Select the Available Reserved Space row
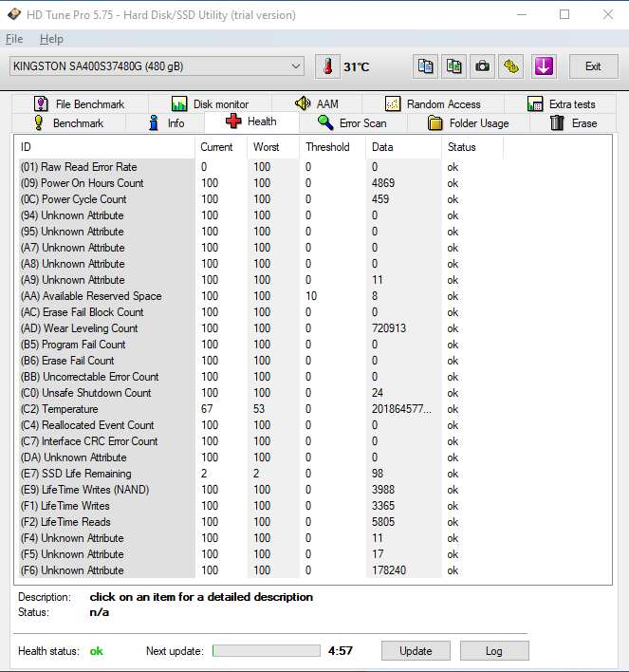 [x=261, y=296]
